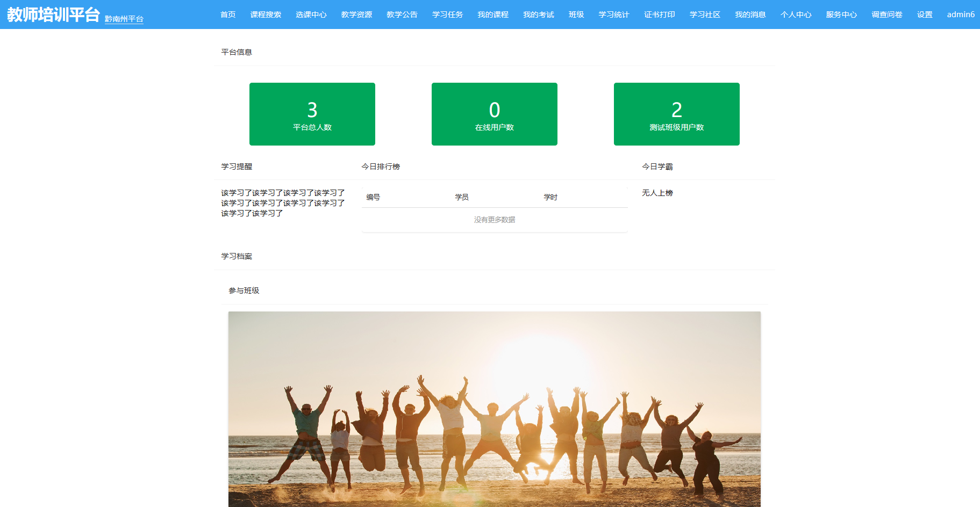The image size is (980, 507).
Task: Select the 班级 menu item
Action: click(576, 15)
